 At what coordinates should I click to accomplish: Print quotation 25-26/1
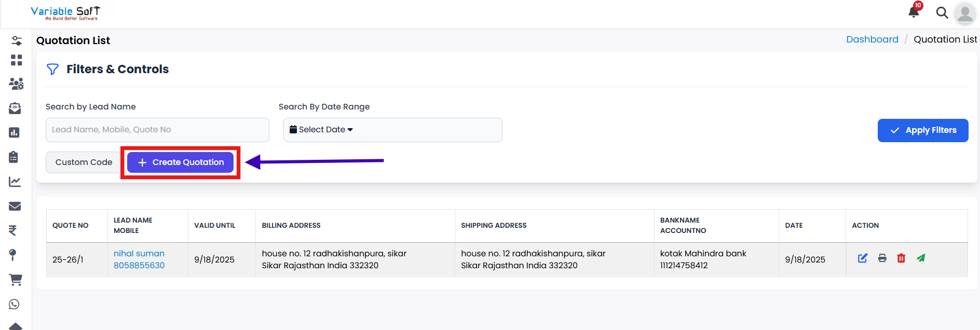coord(882,258)
